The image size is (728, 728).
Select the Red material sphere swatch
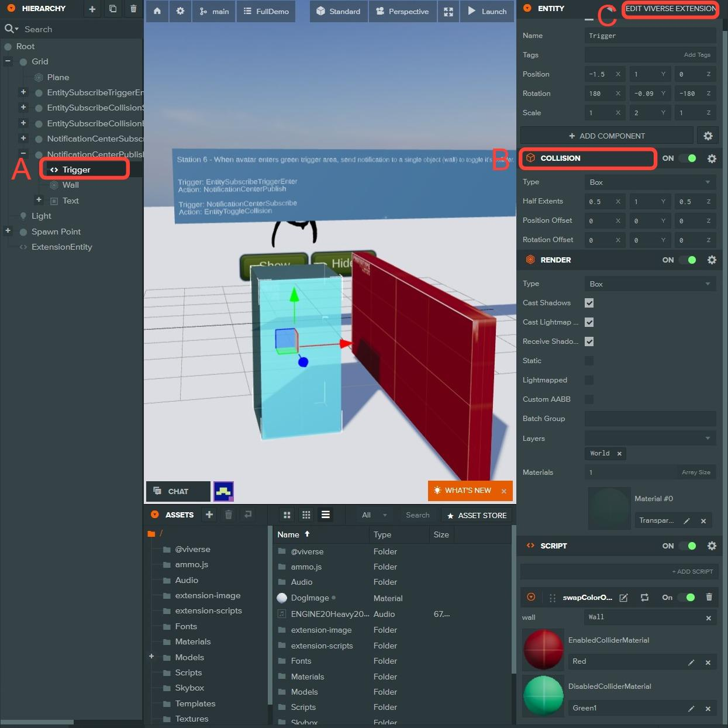pyautogui.click(x=543, y=649)
